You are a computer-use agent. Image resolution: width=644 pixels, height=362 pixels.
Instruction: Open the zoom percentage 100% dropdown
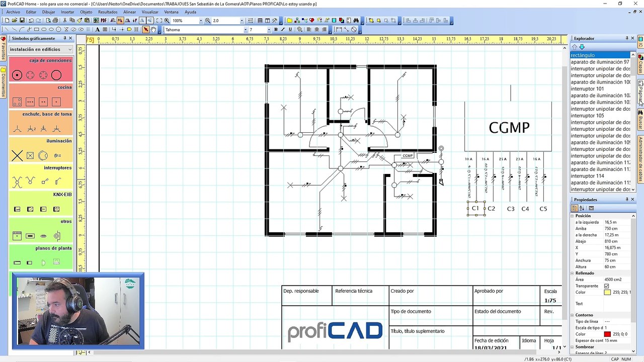(201, 21)
